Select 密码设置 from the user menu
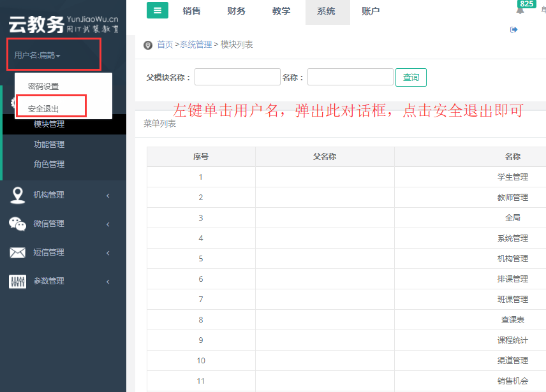 (x=43, y=86)
